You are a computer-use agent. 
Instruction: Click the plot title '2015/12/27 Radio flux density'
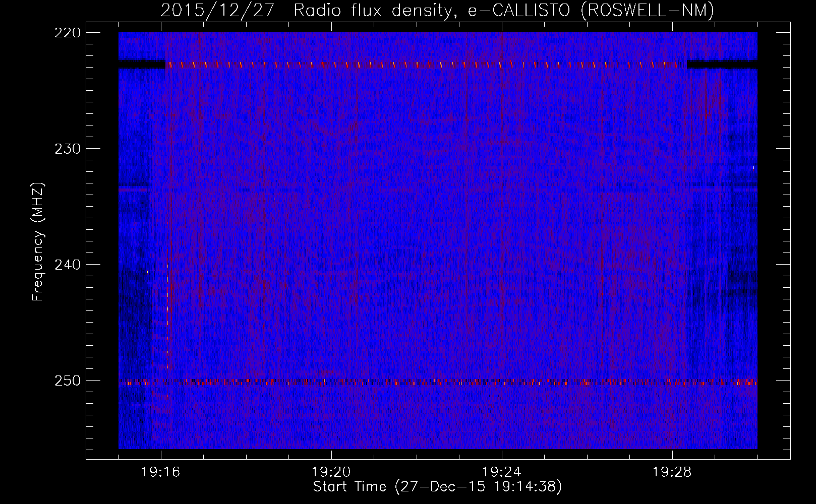[x=309, y=10]
